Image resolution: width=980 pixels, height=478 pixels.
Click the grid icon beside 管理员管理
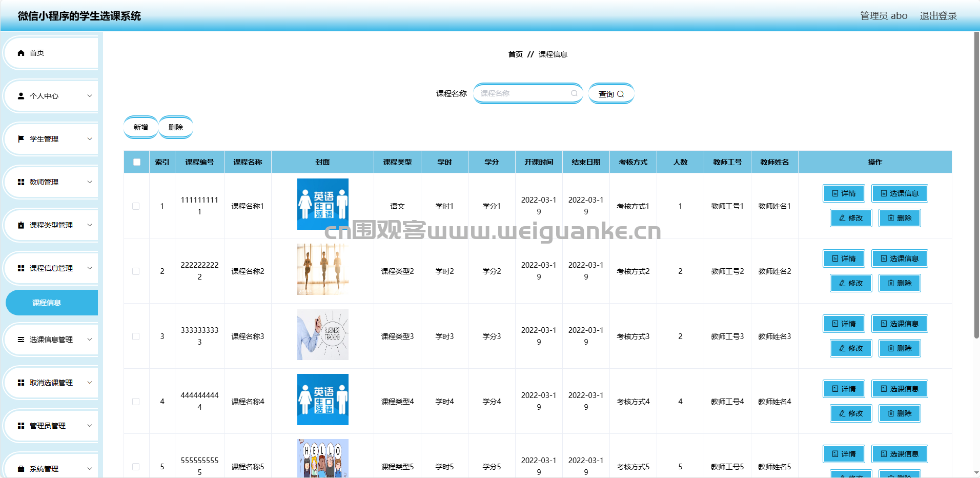tap(21, 426)
